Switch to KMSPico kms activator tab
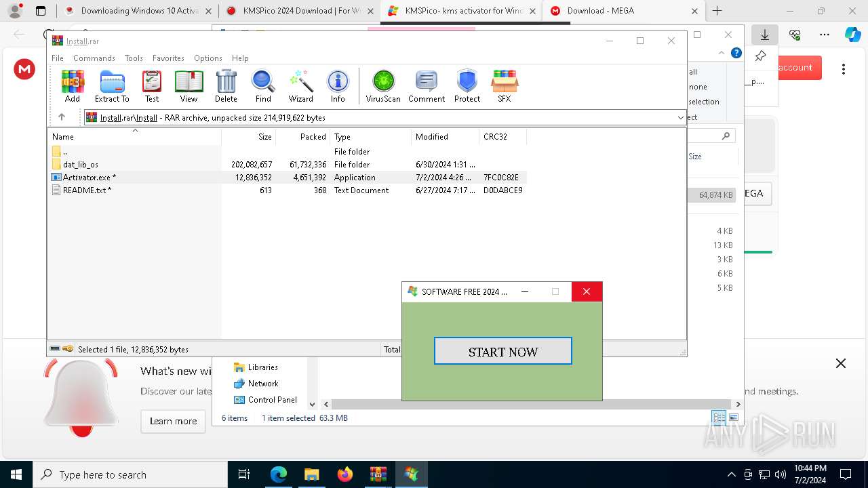 point(462,11)
